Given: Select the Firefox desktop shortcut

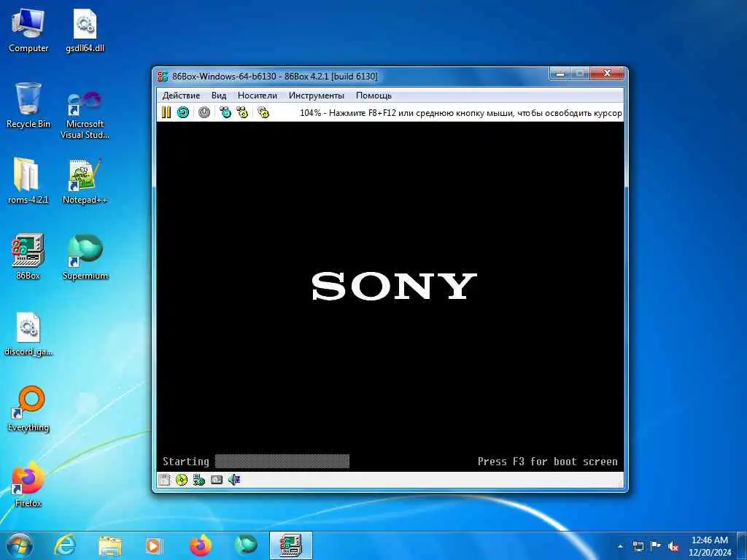Looking at the screenshot, I should [28, 484].
